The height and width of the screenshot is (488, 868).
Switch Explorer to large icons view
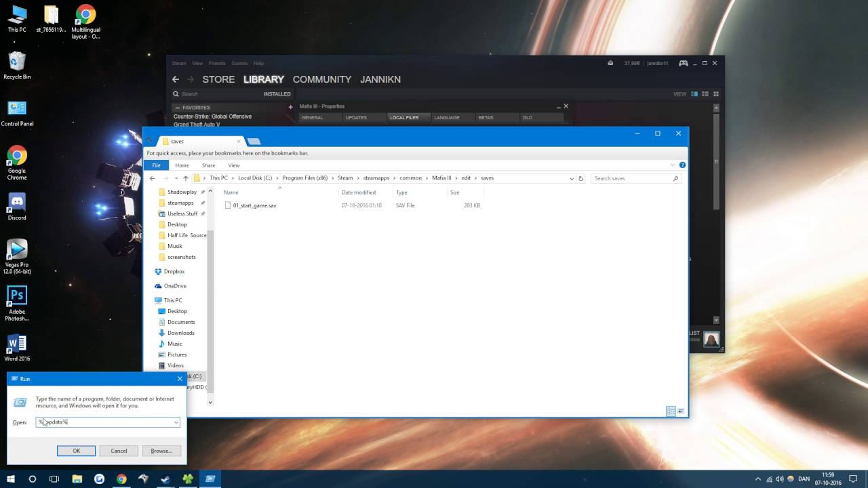[x=681, y=411]
